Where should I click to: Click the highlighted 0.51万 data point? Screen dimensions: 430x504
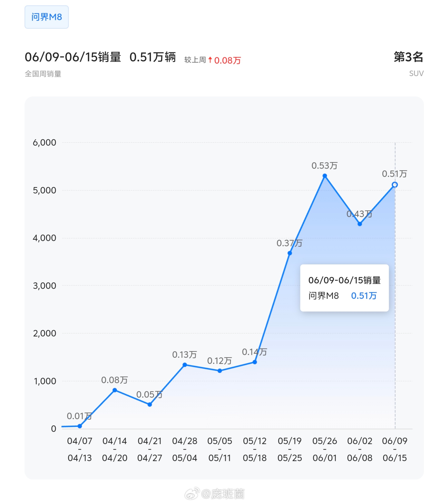point(395,185)
